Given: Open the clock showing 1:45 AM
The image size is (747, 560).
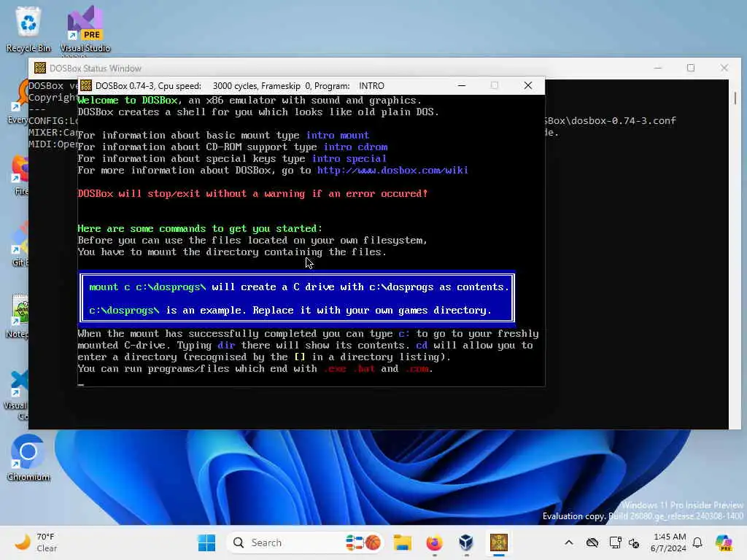Looking at the screenshot, I should click(669, 542).
